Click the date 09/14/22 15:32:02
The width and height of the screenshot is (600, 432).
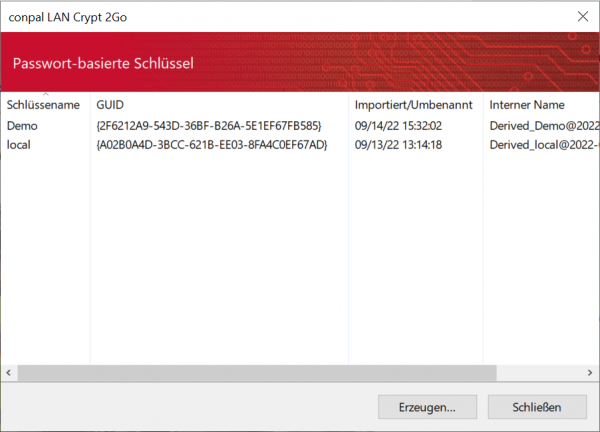pos(398,126)
